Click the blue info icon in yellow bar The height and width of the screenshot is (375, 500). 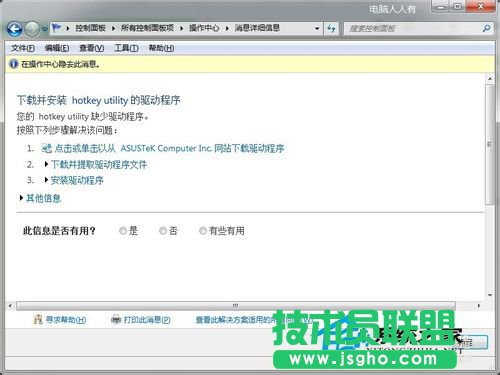14,64
